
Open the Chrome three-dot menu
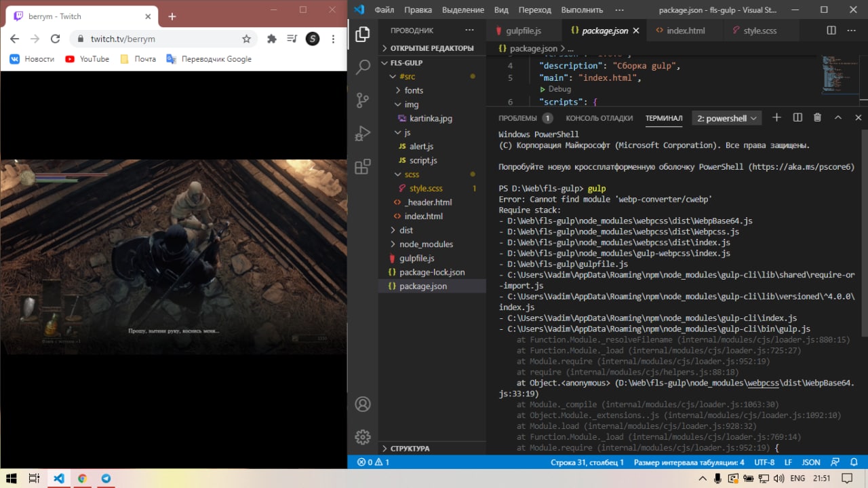point(333,39)
